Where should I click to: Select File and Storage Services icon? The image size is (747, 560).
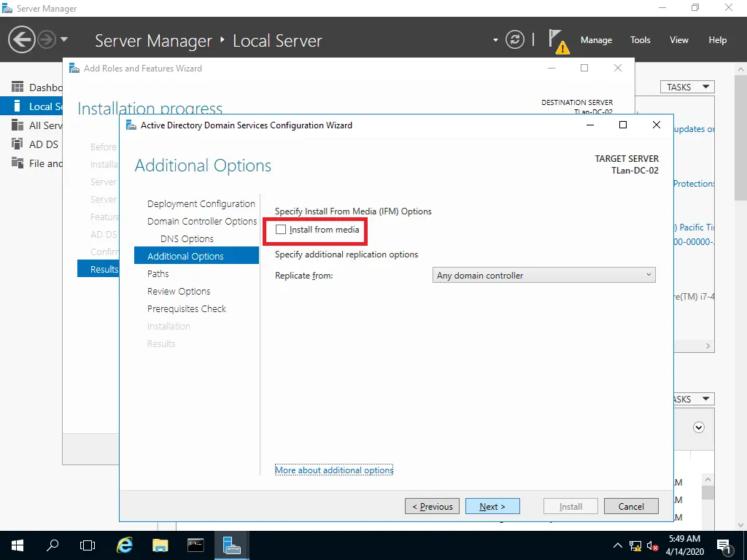(18, 163)
